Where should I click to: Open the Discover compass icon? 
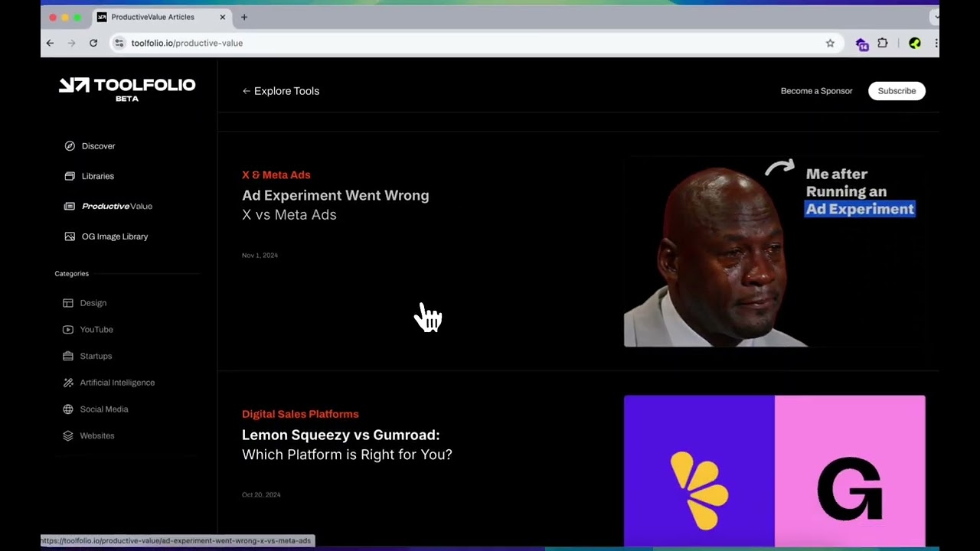click(70, 146)
